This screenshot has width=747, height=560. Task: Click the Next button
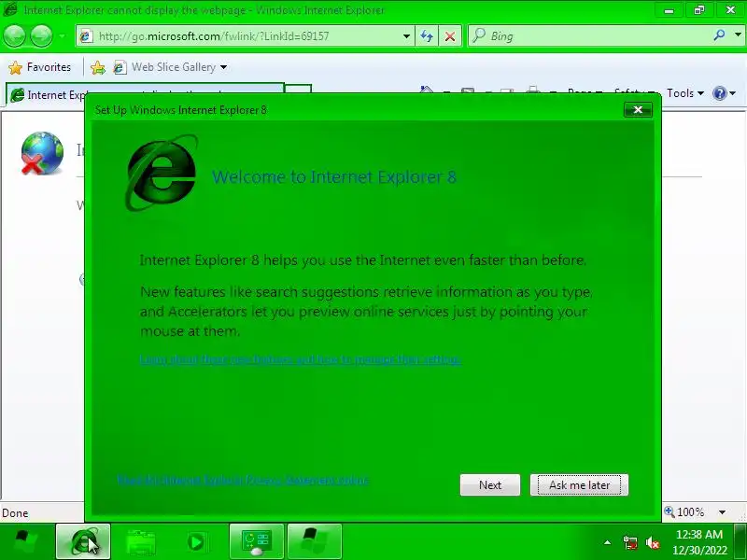click(x=489, y=484)
